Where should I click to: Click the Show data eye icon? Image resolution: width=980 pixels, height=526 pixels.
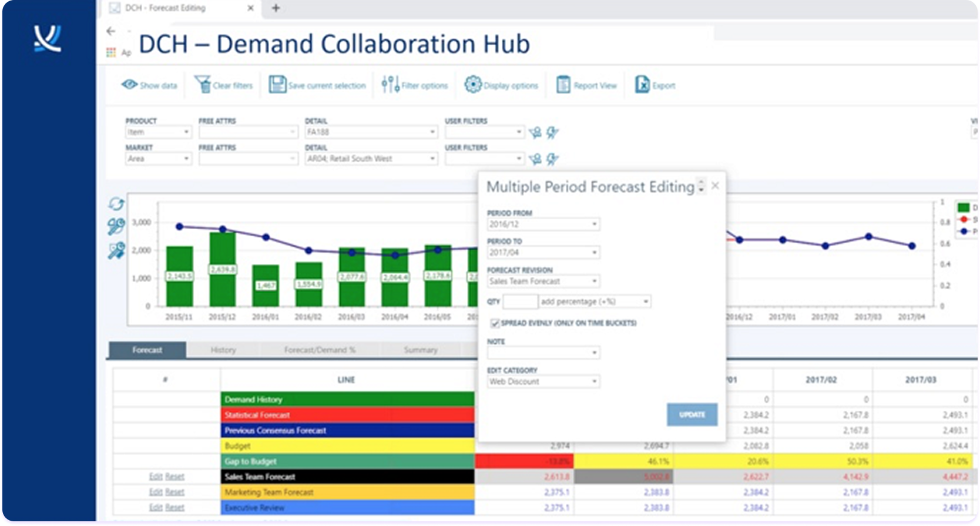129,85
